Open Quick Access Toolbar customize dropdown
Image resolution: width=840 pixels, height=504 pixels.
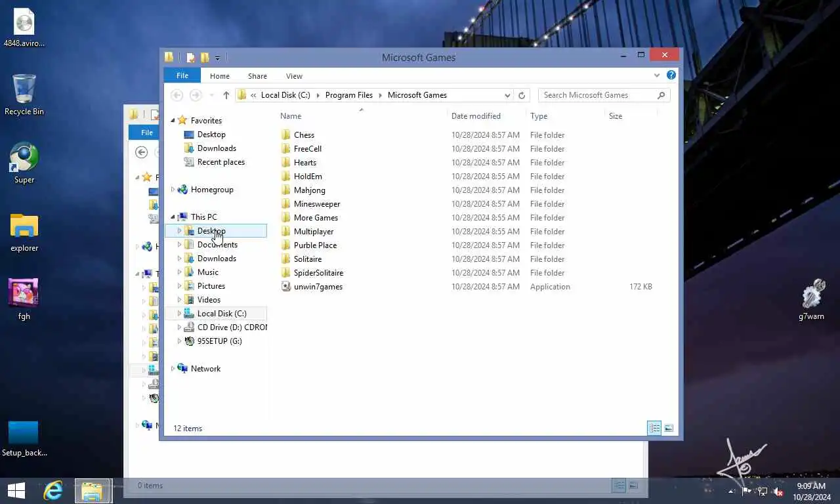[217, 58]
